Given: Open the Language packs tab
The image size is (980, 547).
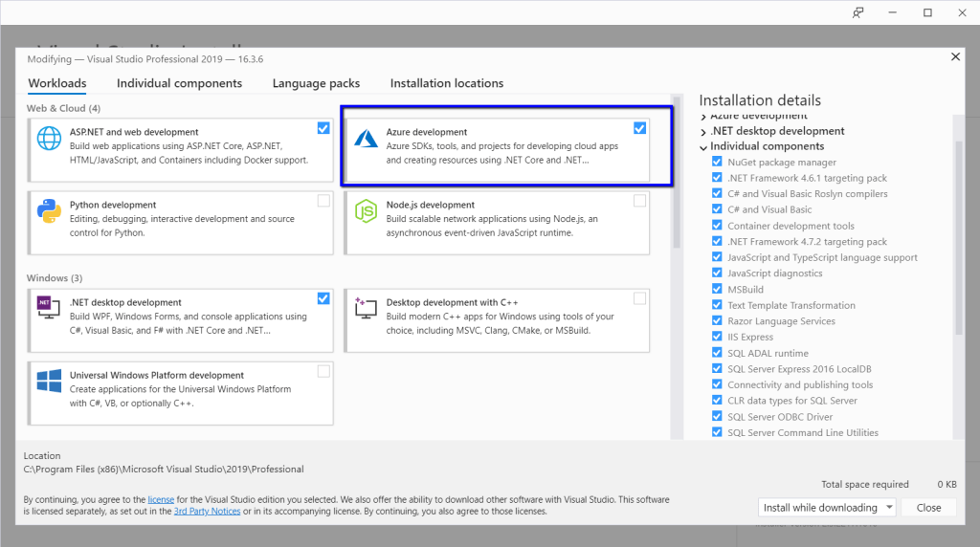Looking at the screenshot, I should pyautogui.click(x=316, y=83).
